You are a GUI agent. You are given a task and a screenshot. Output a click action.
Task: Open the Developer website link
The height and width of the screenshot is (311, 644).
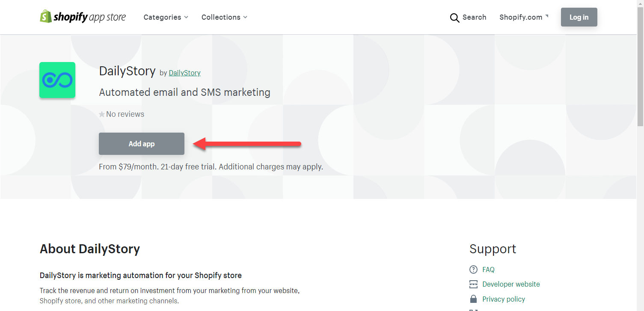click(x=511, y=284)
